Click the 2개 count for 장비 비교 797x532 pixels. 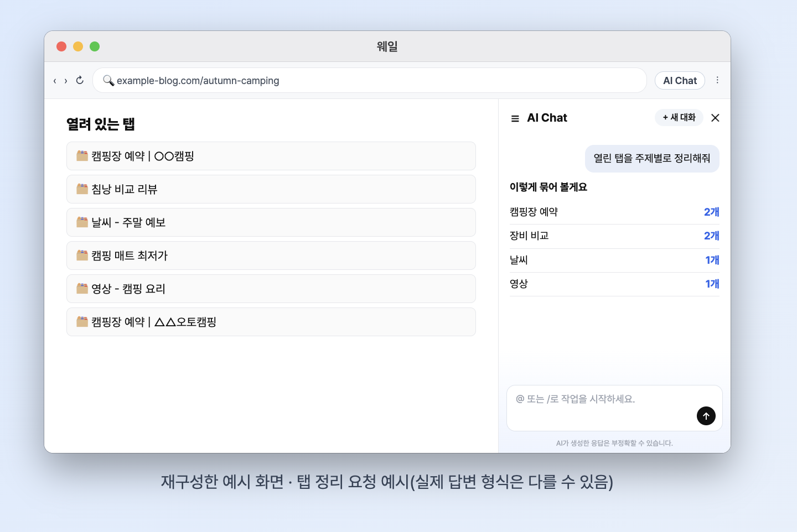[712, 236]
